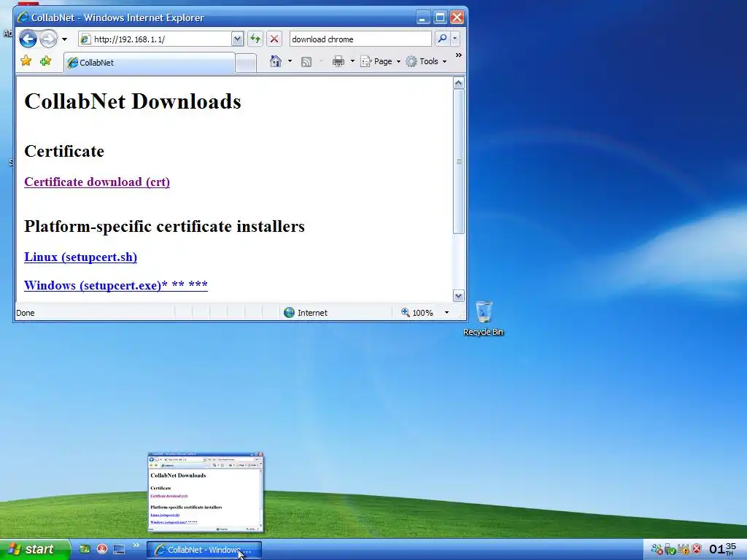Click the CollabNet window preview thumbnail

(x=205, y=491)
